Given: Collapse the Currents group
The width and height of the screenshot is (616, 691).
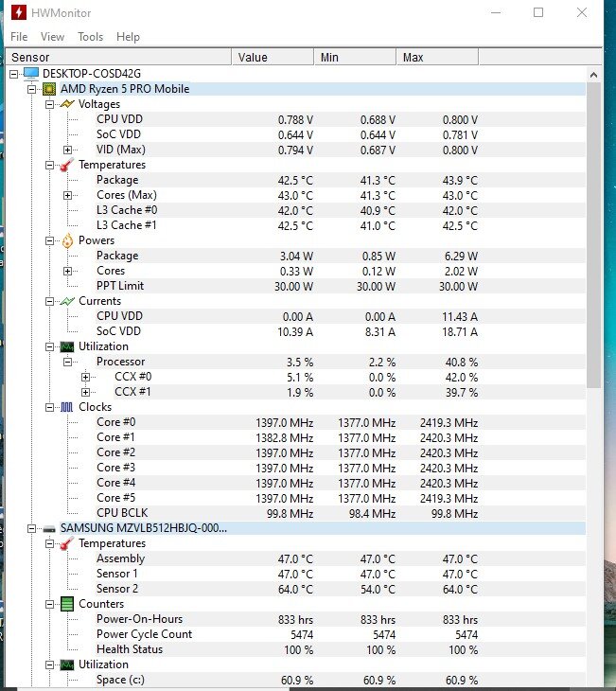Looking at the screenshot, I should click(50, 301).
